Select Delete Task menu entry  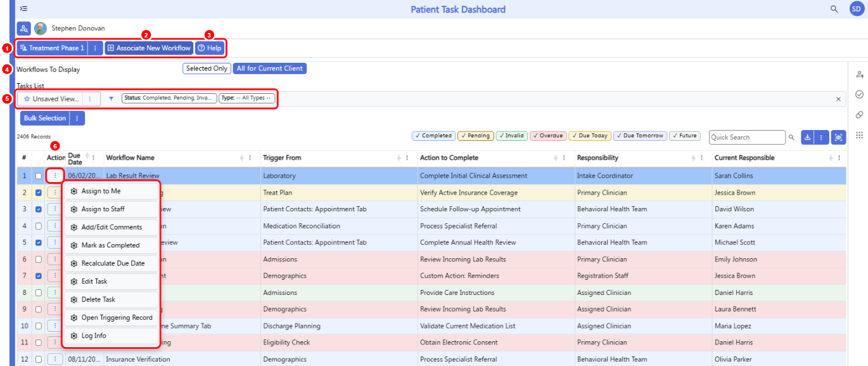tap(112, 299)
